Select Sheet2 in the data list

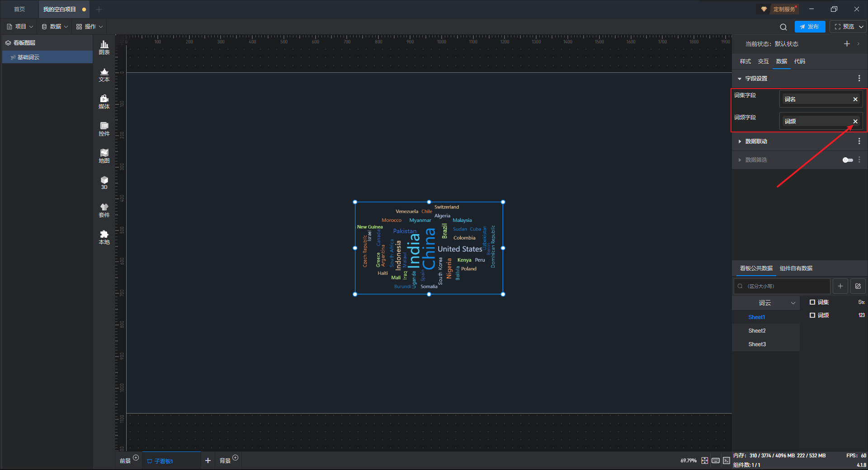click(x=757, y=331)
